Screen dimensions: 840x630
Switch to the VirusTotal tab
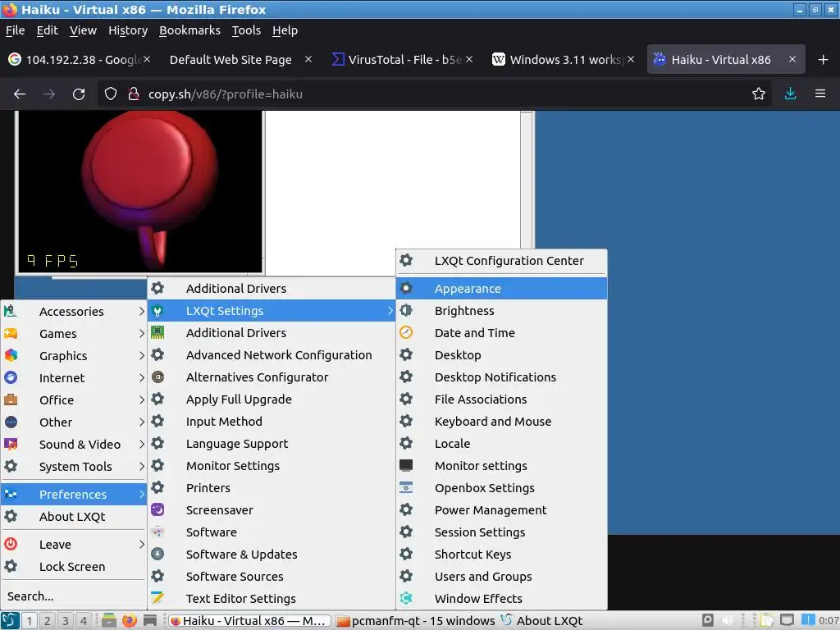pos(402,59)
